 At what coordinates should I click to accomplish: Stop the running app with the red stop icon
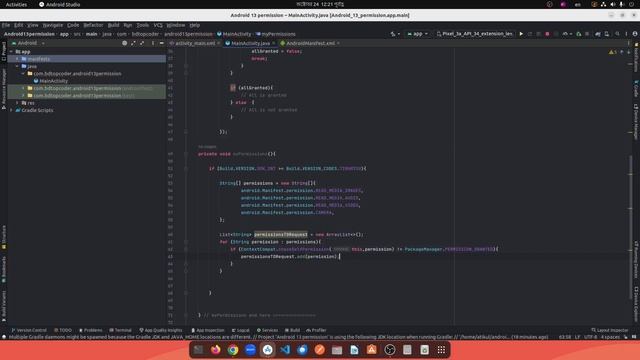point(547,34)
